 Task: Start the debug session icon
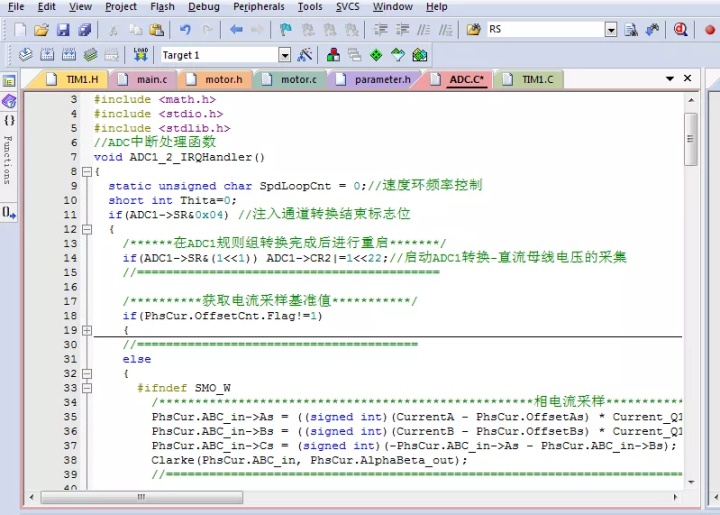point(681,30)
